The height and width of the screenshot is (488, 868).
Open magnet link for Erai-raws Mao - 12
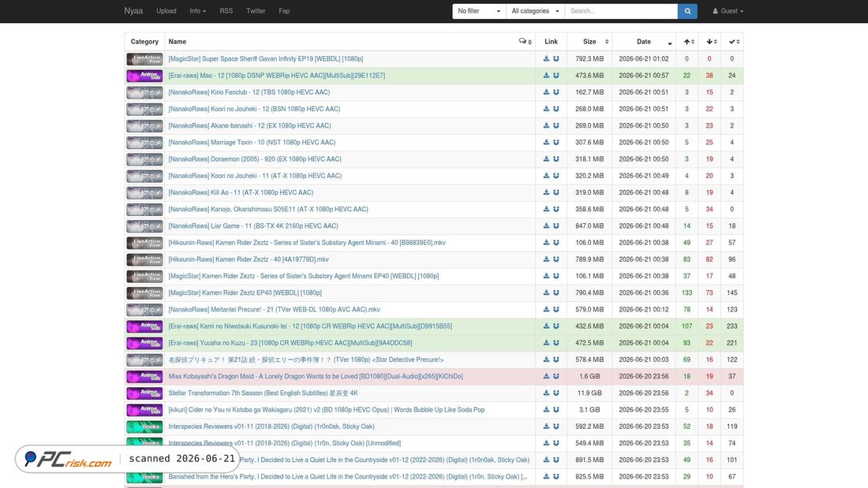(556, 75)
